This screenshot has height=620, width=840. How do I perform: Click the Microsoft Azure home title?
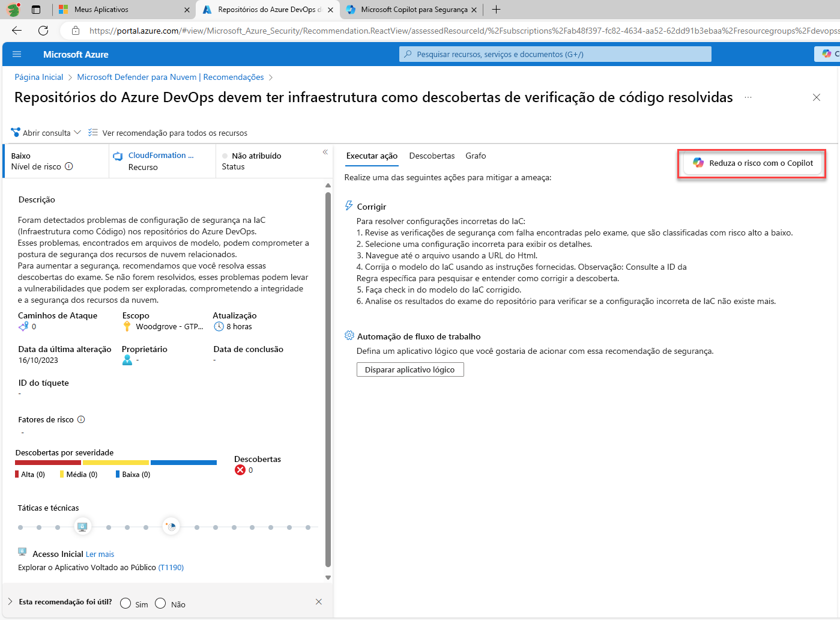click(76, 54)
